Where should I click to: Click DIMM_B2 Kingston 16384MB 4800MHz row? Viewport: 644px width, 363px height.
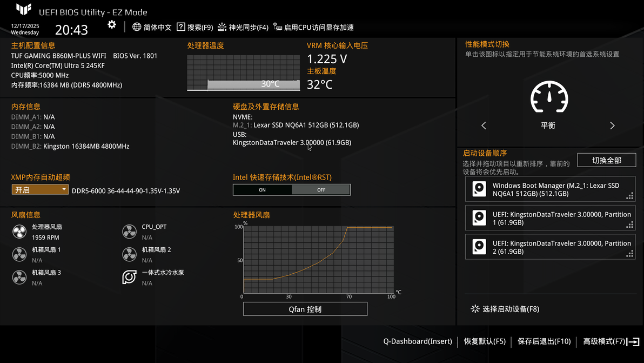coord(70,147)
